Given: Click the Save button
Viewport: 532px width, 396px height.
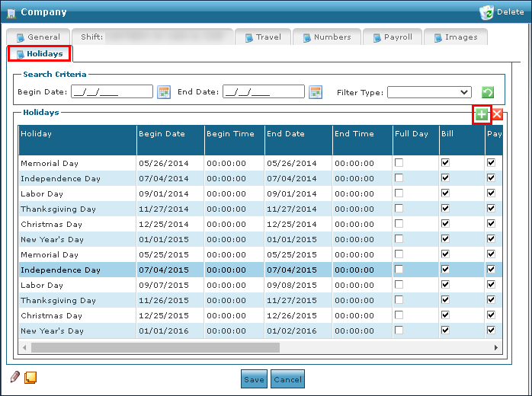Looking at the screenshot, I should tap(254, 379).
